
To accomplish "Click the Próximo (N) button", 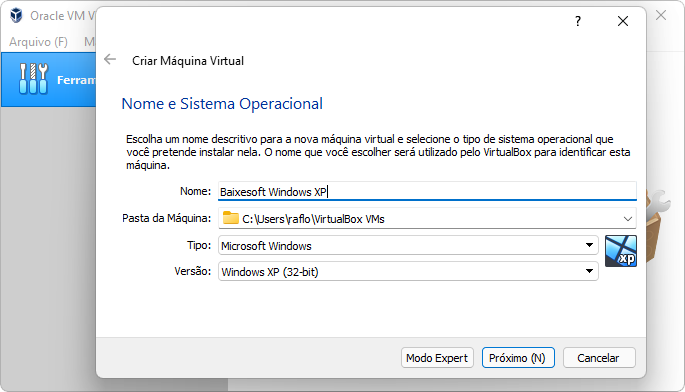I will [518, 358].
